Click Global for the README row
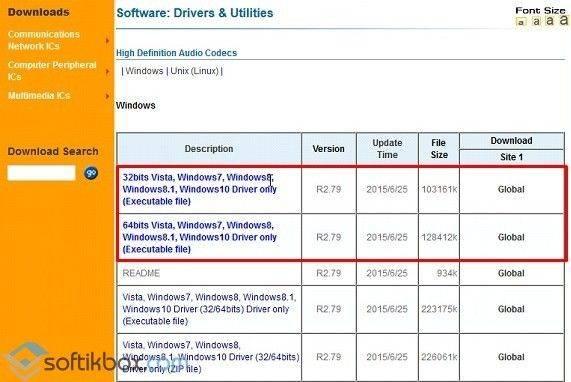This screenshot has height=382, width=571. click(511, 273)
